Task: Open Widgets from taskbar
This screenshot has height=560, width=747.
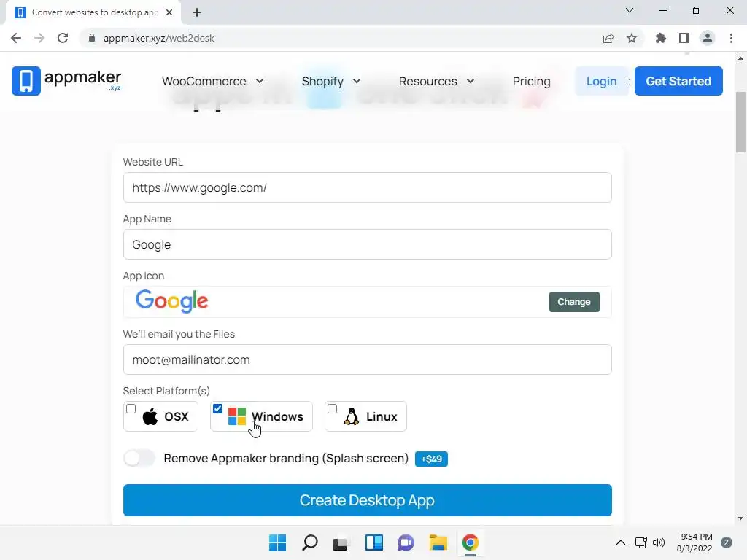Action: coord(374,542)
